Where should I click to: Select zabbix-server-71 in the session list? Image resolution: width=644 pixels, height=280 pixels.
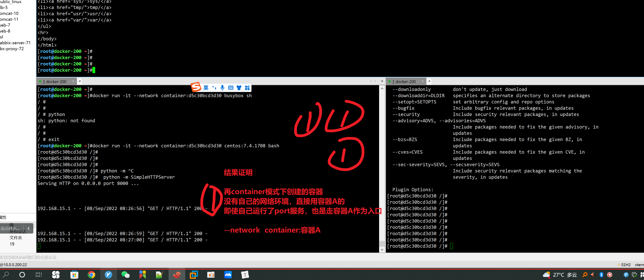15,43
